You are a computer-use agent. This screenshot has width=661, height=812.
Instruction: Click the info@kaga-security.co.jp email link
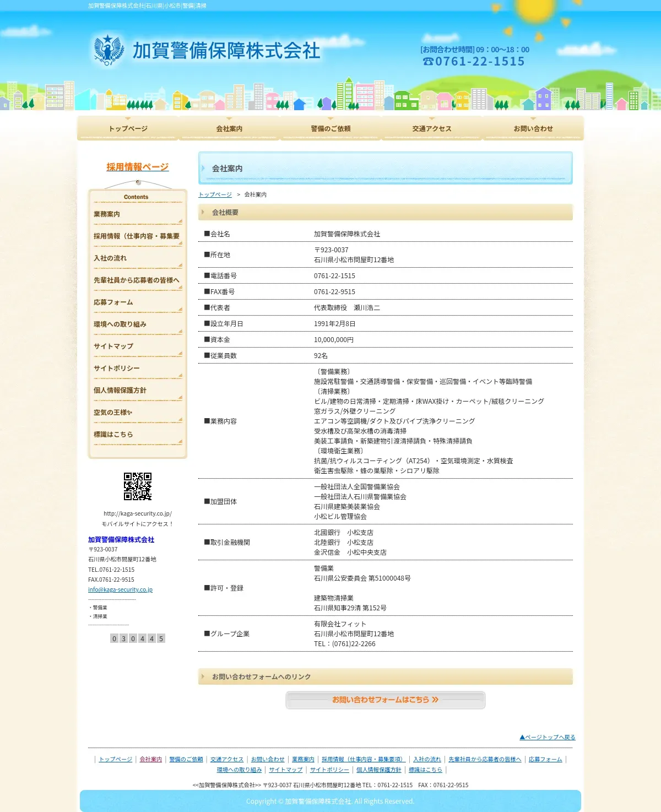pos(120,589)
